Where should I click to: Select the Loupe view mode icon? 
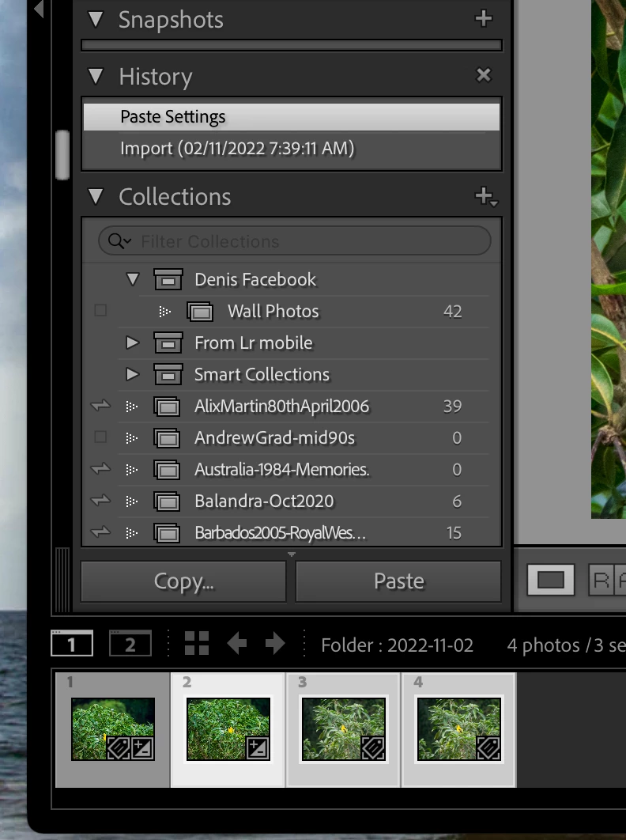coord(550,580)
